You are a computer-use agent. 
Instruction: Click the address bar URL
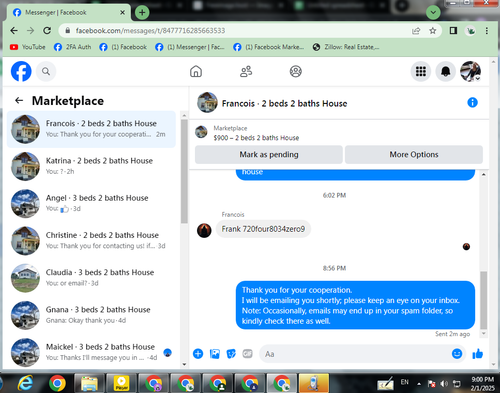point(150,31)
